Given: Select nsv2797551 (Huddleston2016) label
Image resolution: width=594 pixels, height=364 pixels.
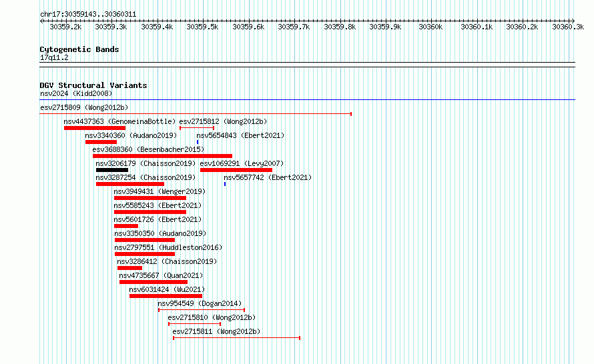Looking at the screenshot, I should [168, 247].
